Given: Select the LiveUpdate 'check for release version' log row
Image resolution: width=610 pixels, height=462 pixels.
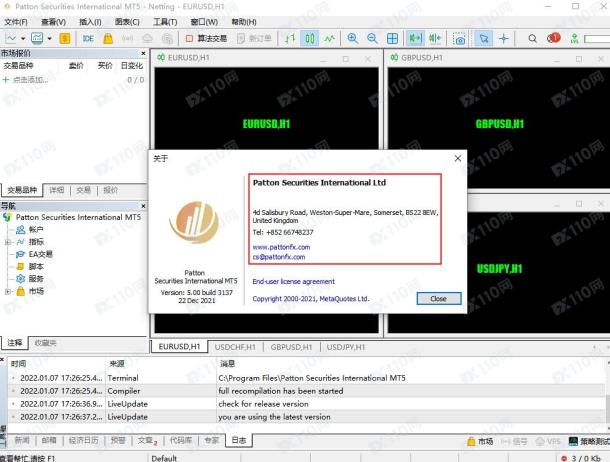Looking at the screenshot, I should (307, 404).
